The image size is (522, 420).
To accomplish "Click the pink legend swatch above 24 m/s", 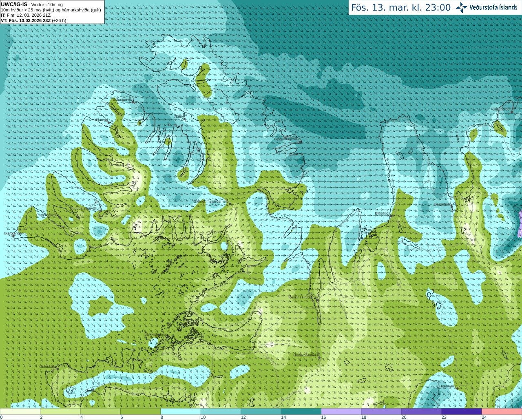I will pyautogui.click(x=502, y=411).
